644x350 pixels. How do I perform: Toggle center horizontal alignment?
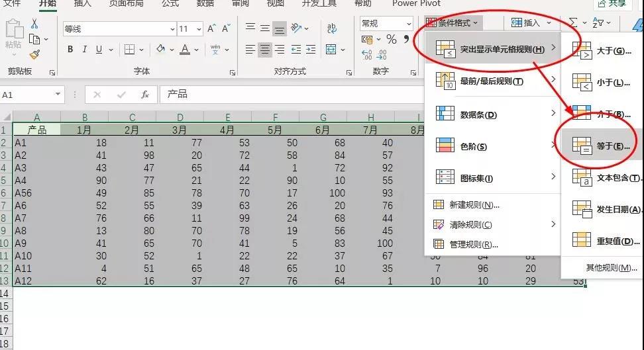pyautogui.click(x=264, y=50)
